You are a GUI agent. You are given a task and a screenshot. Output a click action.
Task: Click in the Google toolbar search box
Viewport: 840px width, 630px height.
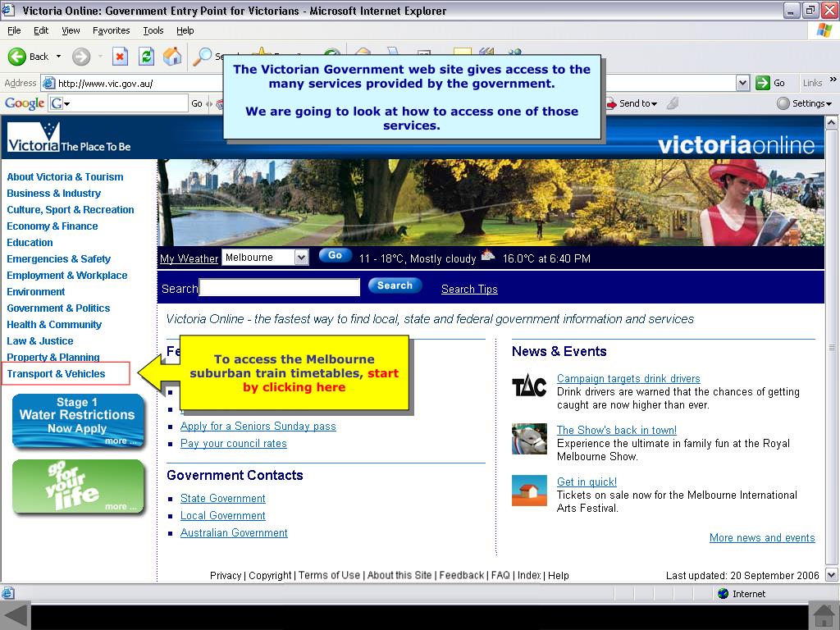coord(130,103)
